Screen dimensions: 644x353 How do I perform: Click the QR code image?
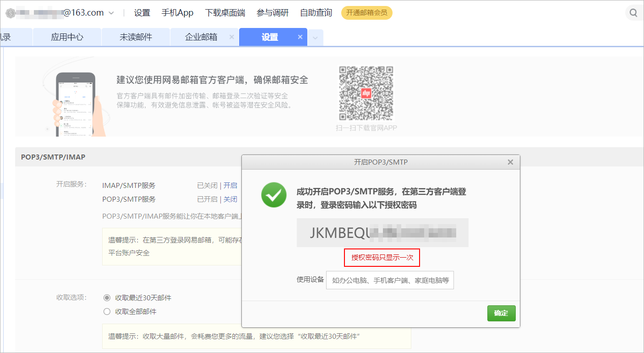click(366, 93)
